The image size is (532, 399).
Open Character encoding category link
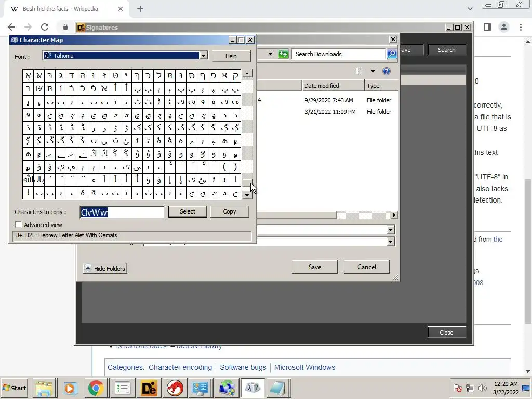(x=180, y=367)
